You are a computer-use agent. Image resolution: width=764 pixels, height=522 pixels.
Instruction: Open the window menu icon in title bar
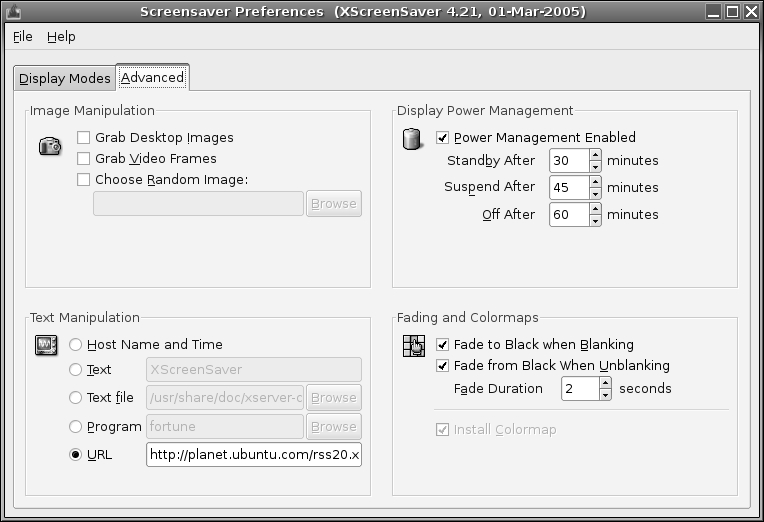(x=12, y=11)
